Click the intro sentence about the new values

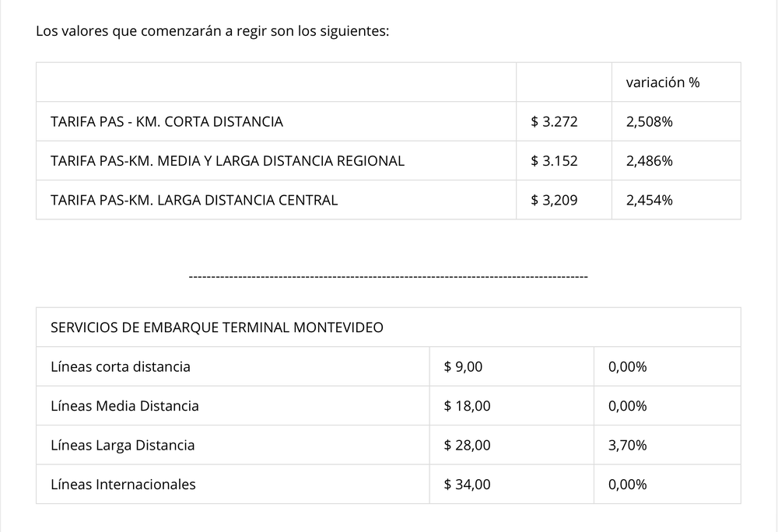click(x=212, y=33)
